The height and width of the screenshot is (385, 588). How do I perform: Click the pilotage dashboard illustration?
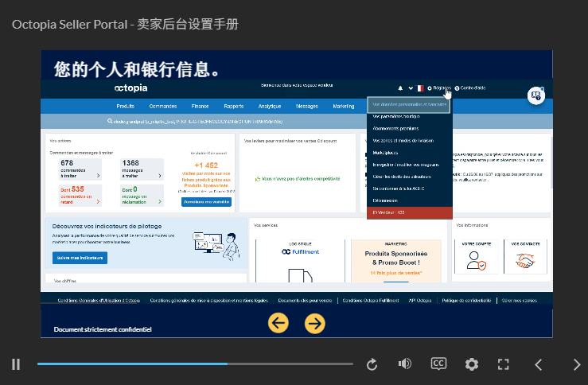216,246
